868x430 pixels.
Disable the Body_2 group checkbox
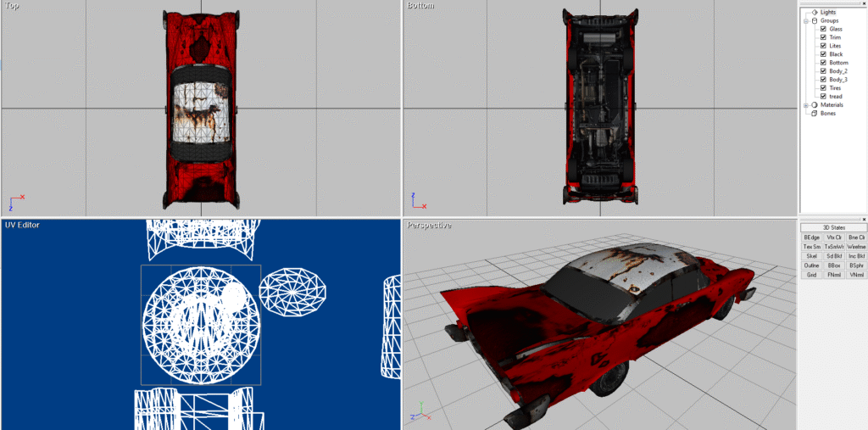pyautogui.click(x=823, y=71)
